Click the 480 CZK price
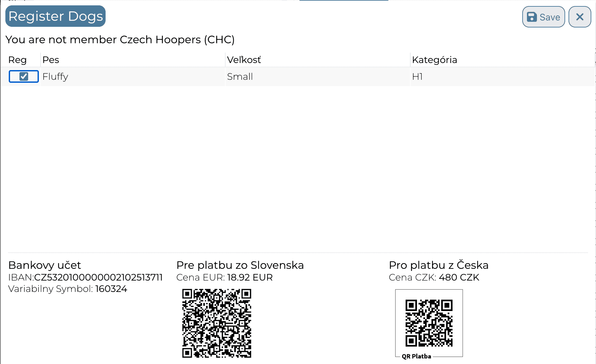 pos(459,278)
